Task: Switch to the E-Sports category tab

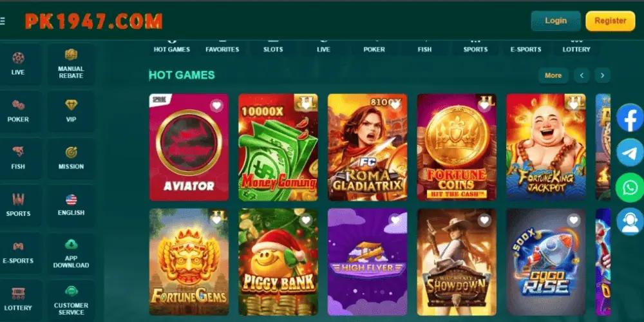Action: [526, 46]
